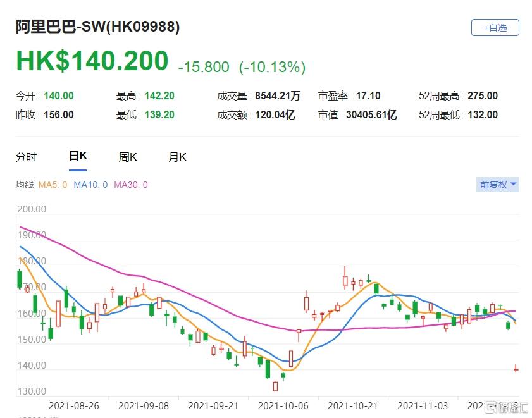Switch to the 月K monthly chart tab
Screen dimensions: 532x418
[177, 157]
